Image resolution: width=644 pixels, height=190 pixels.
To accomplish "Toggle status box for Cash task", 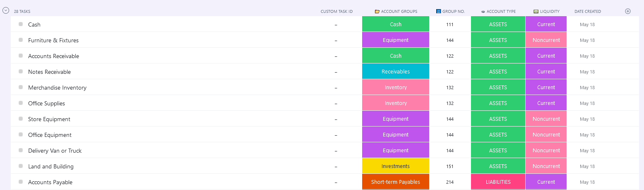I will tap(21, 24).
